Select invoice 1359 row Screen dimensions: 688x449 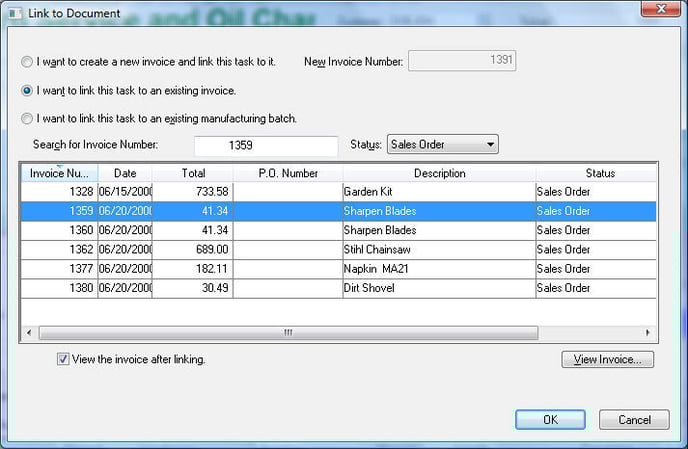pos(339,211)
